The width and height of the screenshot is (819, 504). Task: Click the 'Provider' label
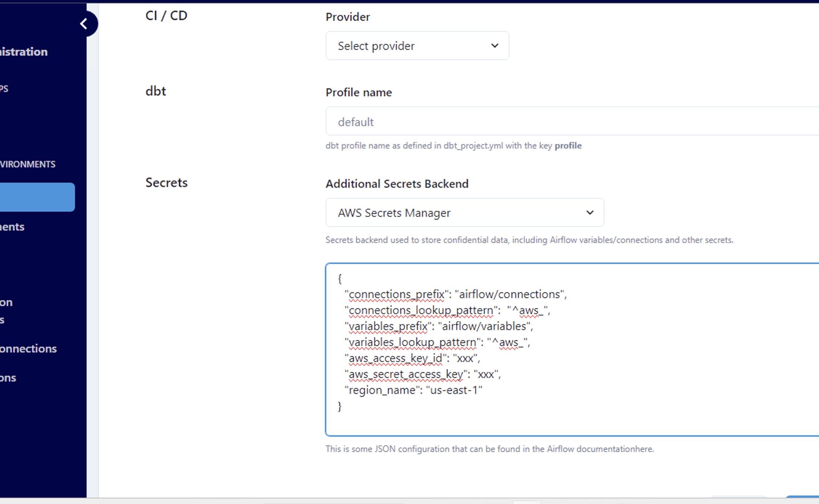[348, 17]
